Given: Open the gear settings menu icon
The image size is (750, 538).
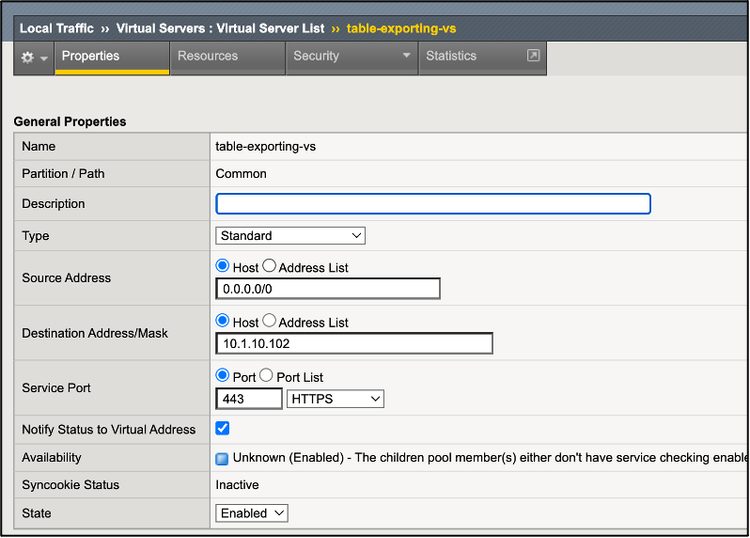Looking at the screenshot, I should coord(27,58).
